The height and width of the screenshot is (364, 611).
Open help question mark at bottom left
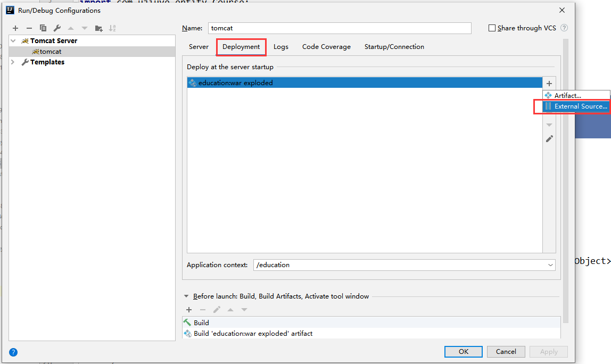click(x=13, y=352)
